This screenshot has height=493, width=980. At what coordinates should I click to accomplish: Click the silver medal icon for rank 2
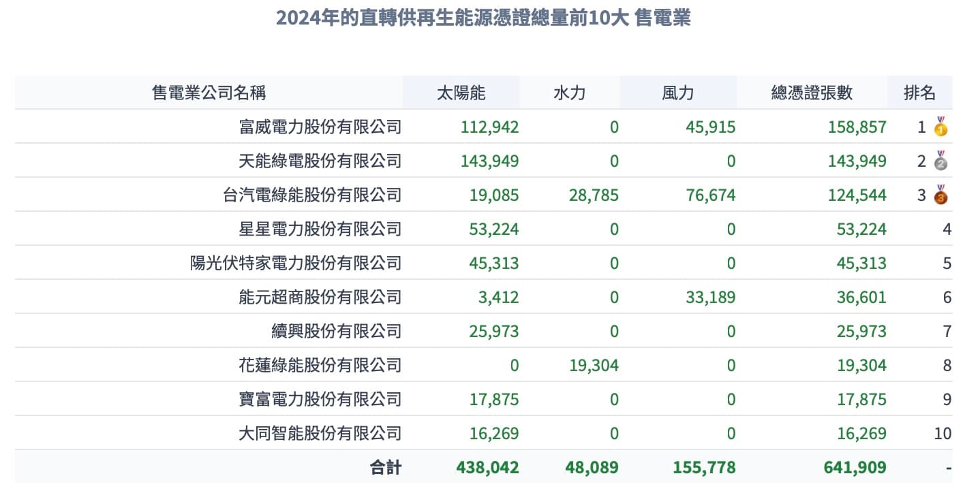pyautogui.click(x=941, y=161)
